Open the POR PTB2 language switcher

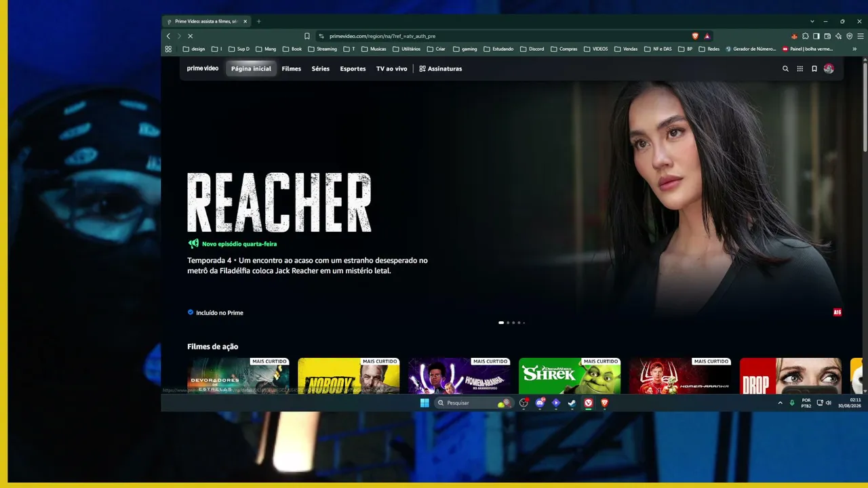pos(806,403)
